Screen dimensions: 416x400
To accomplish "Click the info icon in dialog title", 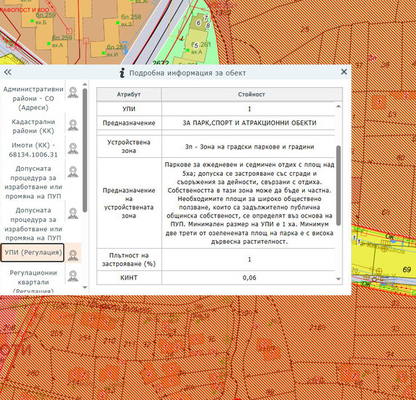I will point(122,73).
